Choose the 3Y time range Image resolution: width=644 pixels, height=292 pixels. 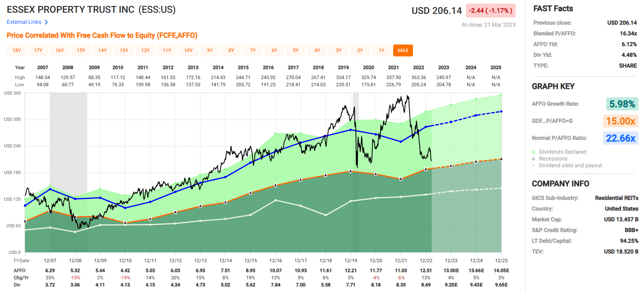pyautogui.click(x=339, y=50)
